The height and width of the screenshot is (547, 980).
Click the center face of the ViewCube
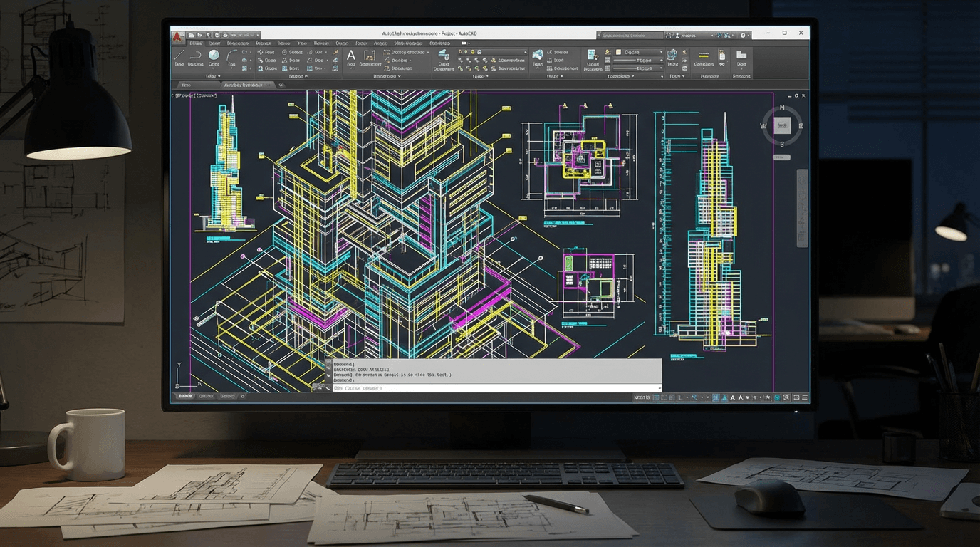click(782, 126)
